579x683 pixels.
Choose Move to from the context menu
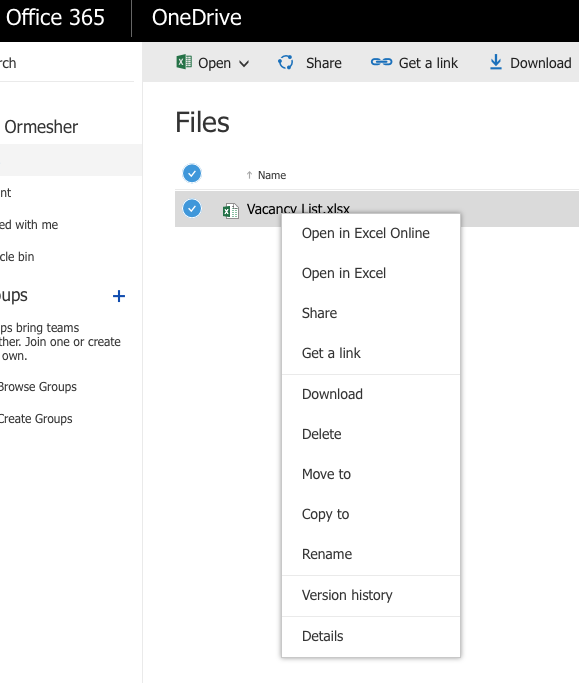point(371,474)
